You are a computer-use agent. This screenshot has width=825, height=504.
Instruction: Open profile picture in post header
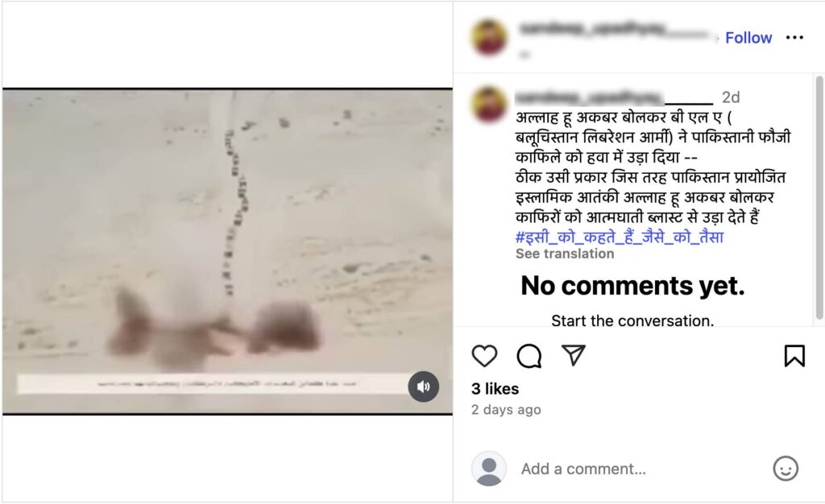(491, 37)
